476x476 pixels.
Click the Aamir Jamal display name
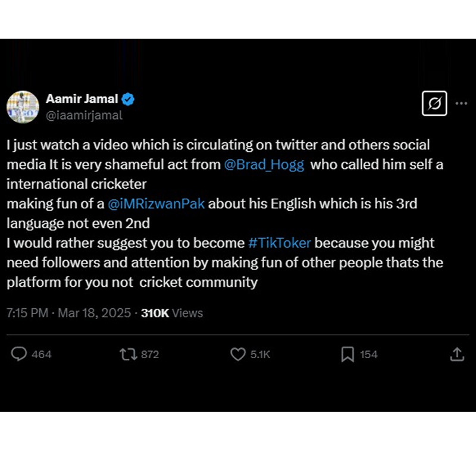82,99
